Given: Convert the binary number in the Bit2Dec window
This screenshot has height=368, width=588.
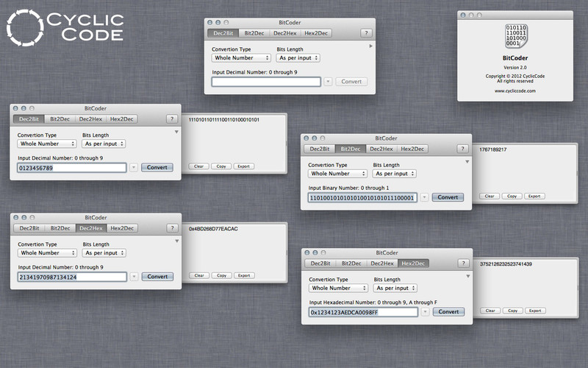Looking at the screenshot, I should coord(448,197).
